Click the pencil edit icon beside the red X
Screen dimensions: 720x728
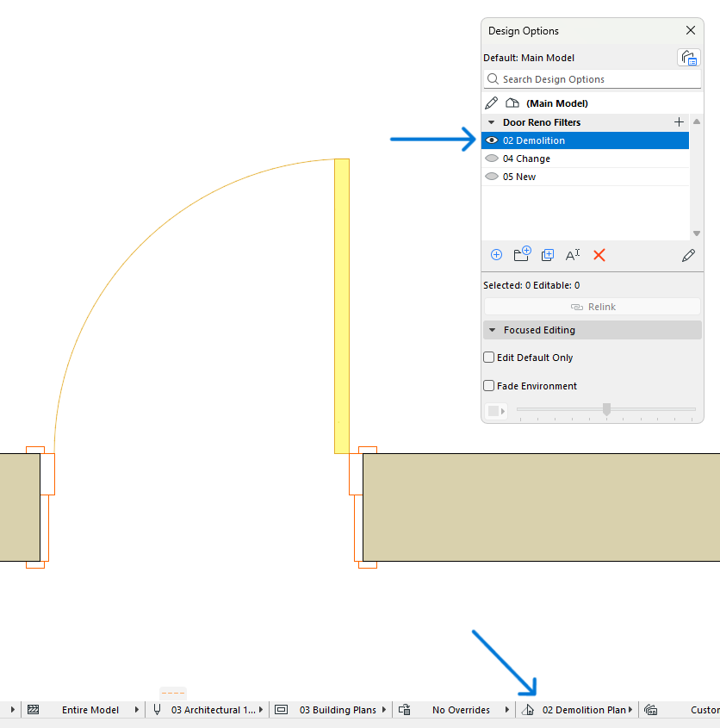pyautogui.click(x=688, y=255)
